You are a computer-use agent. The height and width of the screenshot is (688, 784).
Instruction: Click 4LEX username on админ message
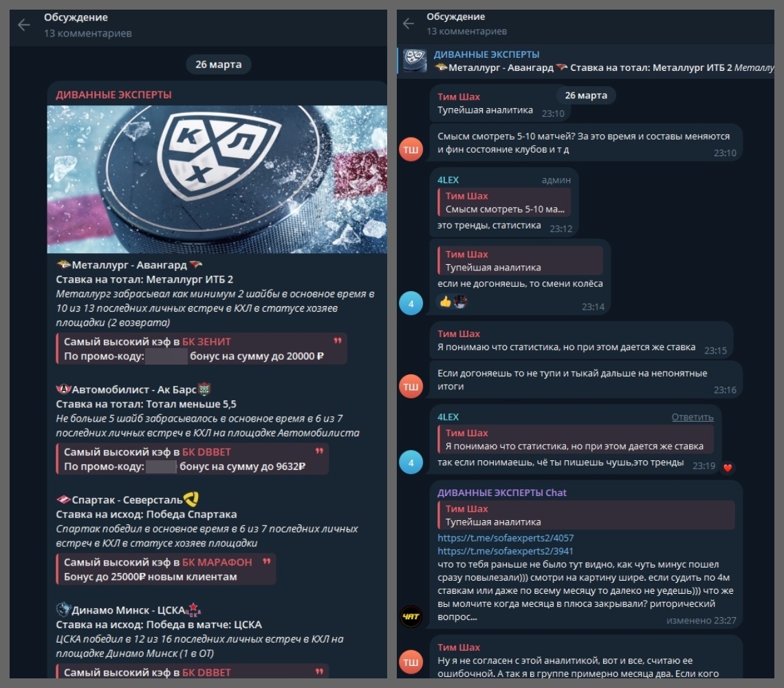448,180
